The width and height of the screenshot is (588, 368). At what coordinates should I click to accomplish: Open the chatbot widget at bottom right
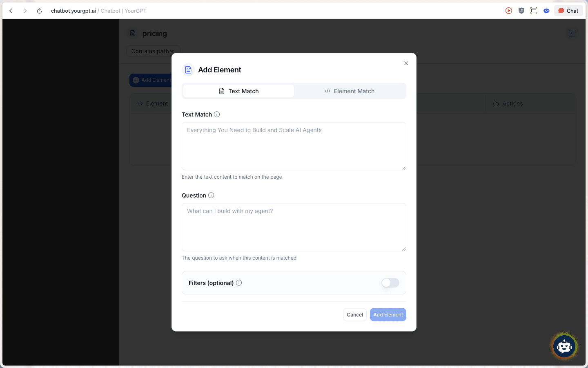tap(564, 346)
